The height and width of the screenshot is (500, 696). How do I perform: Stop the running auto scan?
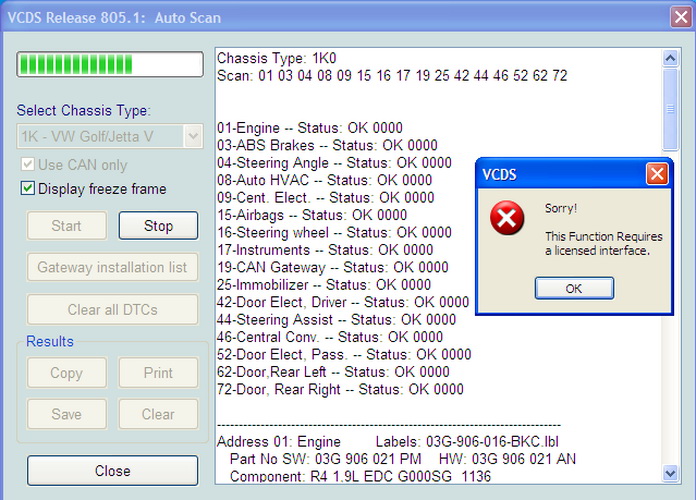[158, 226]
